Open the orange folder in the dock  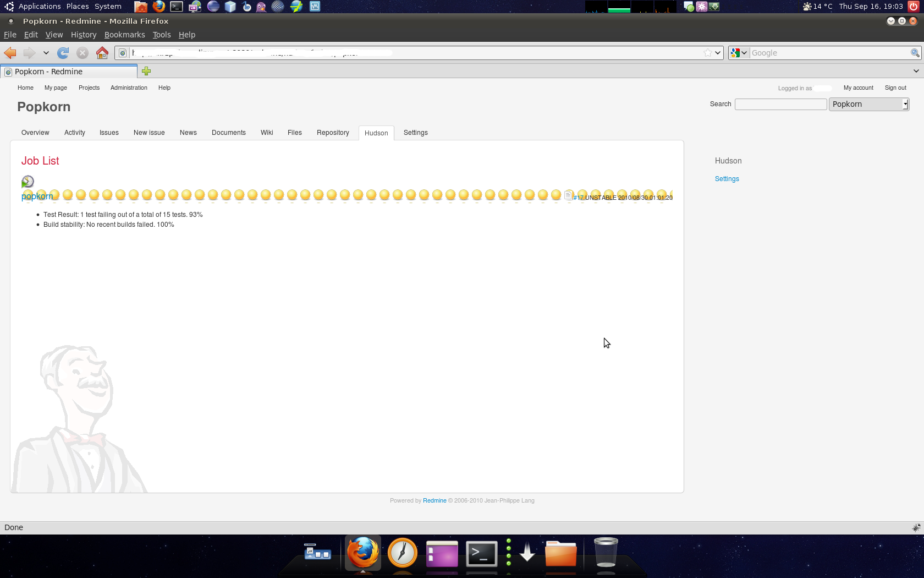tap(560, 553)
